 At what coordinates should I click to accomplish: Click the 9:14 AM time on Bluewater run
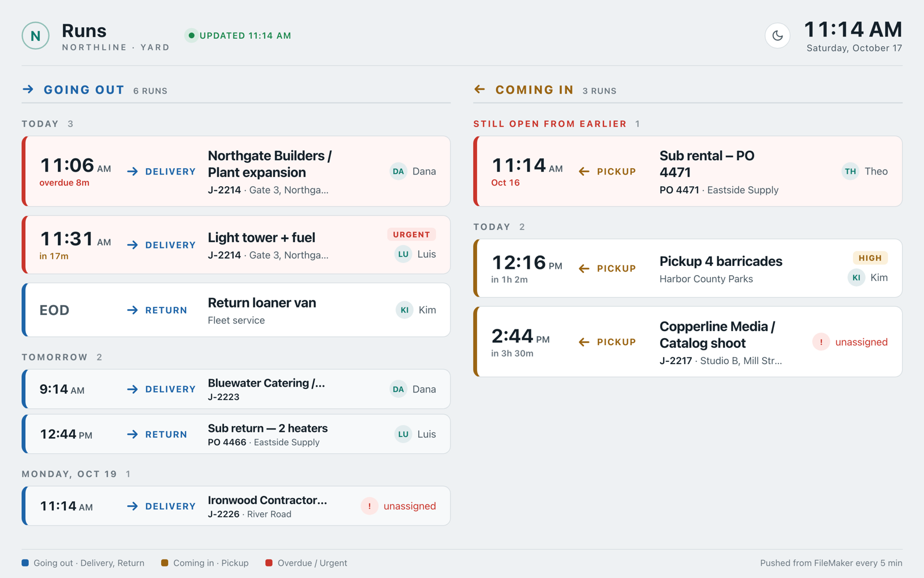coord(62,390)
